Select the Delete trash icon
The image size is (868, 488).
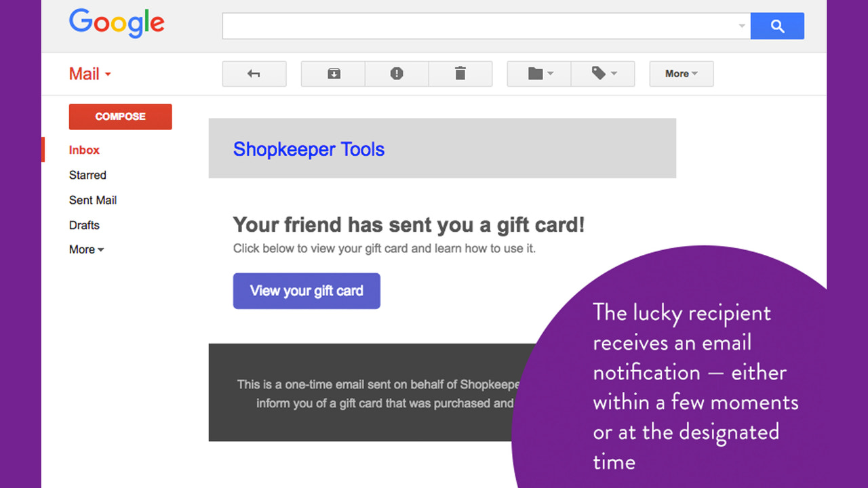coord(460,73)
